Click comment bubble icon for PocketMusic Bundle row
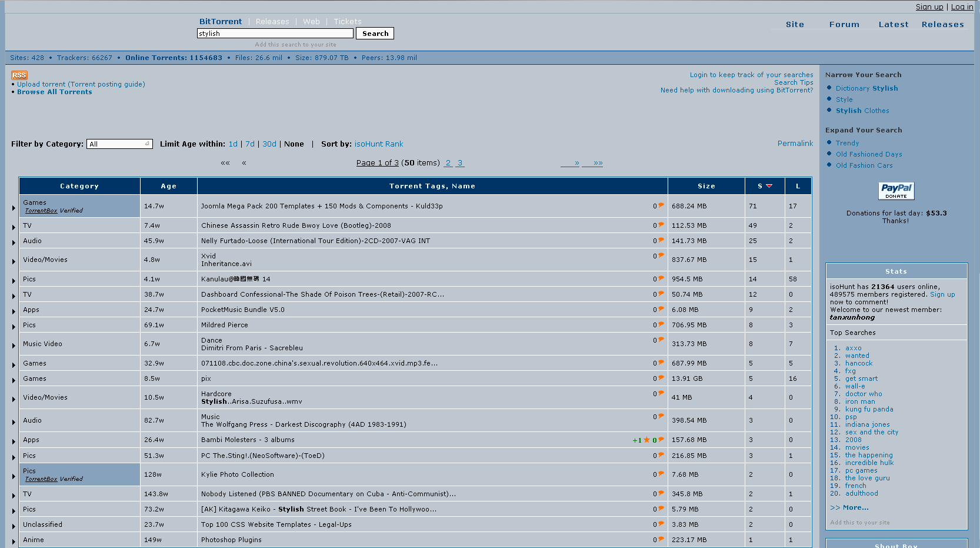 tap(661, 309)
